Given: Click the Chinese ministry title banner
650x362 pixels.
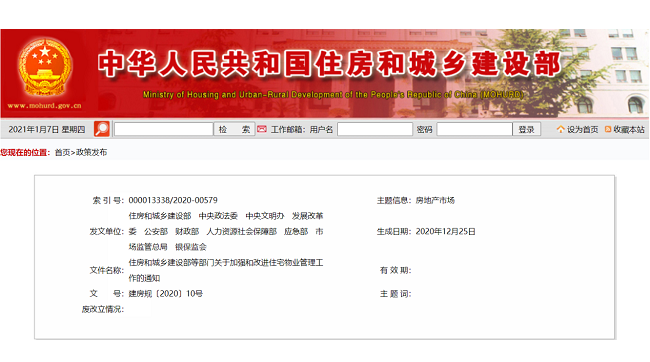Looking at the screenshot, I should 330,64.
